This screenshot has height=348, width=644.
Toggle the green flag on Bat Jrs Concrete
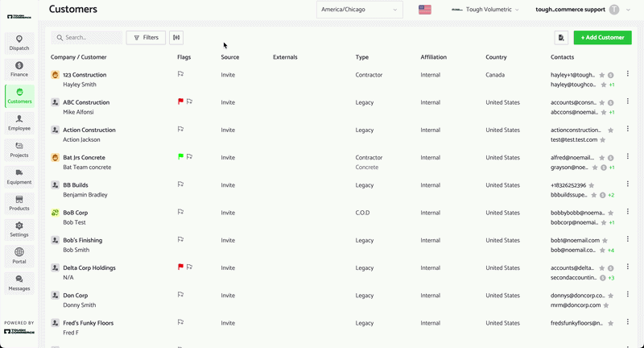180,156
